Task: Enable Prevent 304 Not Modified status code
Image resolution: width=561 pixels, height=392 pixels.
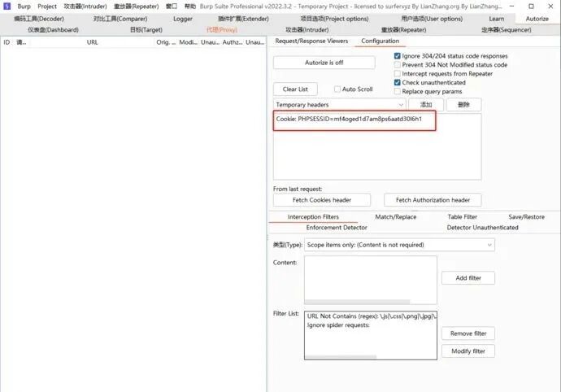Action: pyautogui.click(x=397, y=65)
